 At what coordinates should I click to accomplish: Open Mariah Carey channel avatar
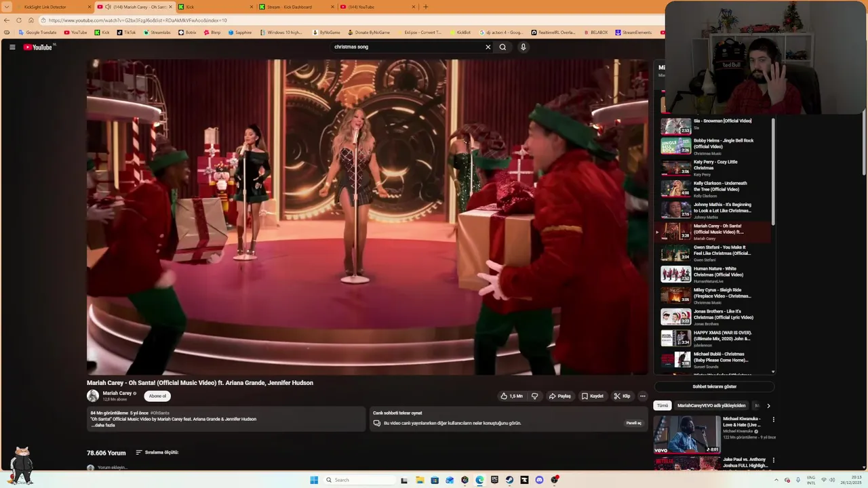(93, 396)
